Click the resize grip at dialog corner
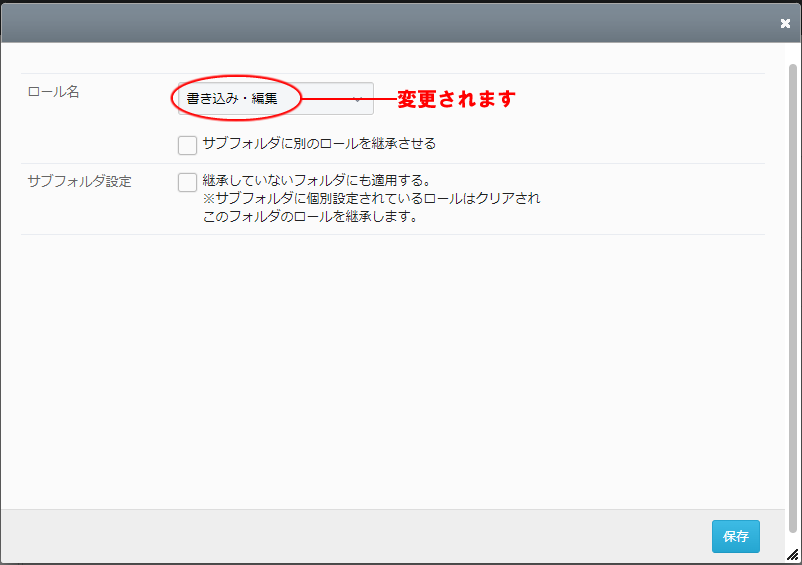This screenshot has width=802, height=565. [x=792, y=555]
